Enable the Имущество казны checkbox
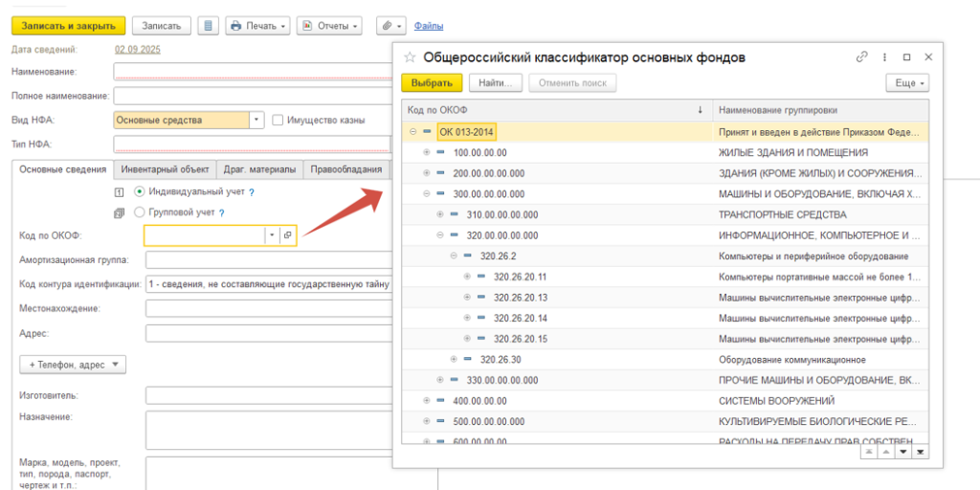This screenshot has width=980, height=490. coord(278,121)
